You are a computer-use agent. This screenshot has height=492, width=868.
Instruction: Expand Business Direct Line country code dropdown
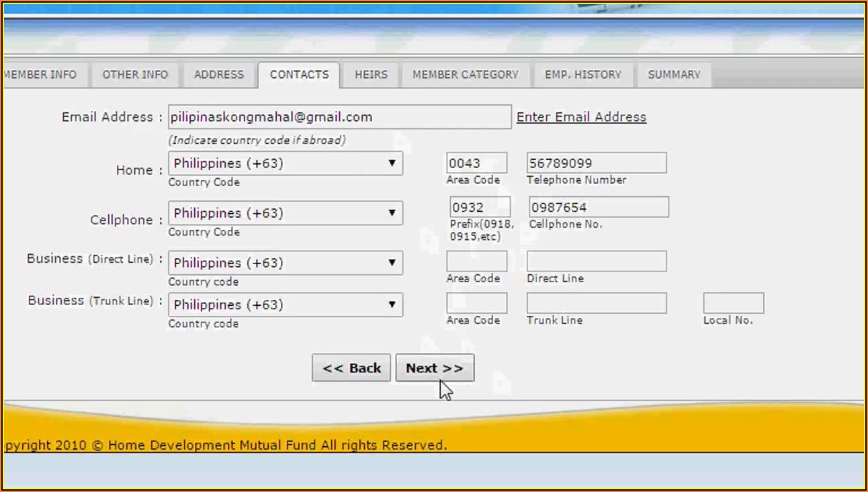point(286,263)
